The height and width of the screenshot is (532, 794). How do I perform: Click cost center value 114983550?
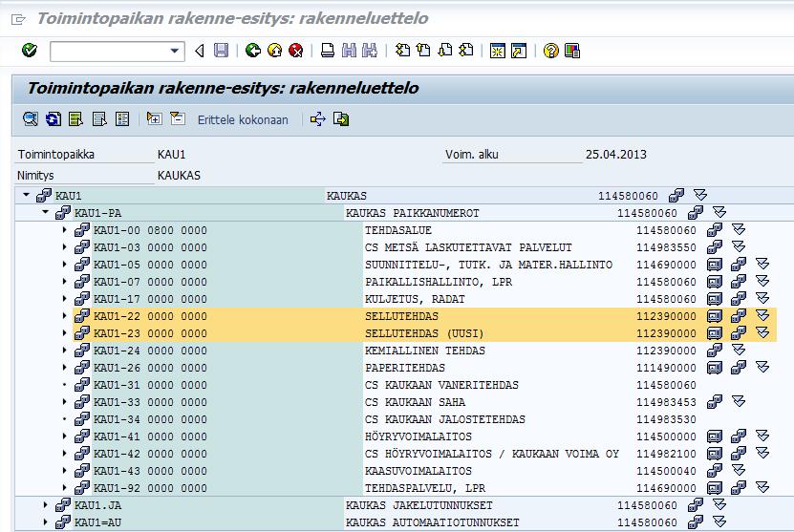point(666,247)
